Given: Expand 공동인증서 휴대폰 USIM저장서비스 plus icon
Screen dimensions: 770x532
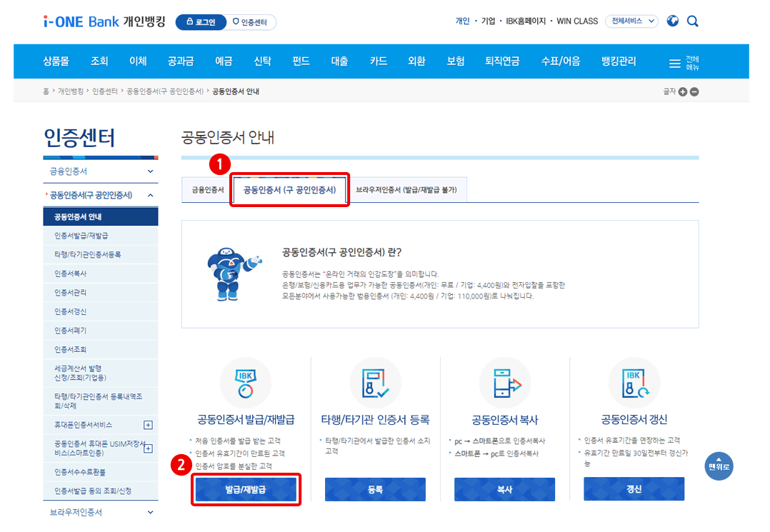Looking at the screenshot, I should click(148, 448).
